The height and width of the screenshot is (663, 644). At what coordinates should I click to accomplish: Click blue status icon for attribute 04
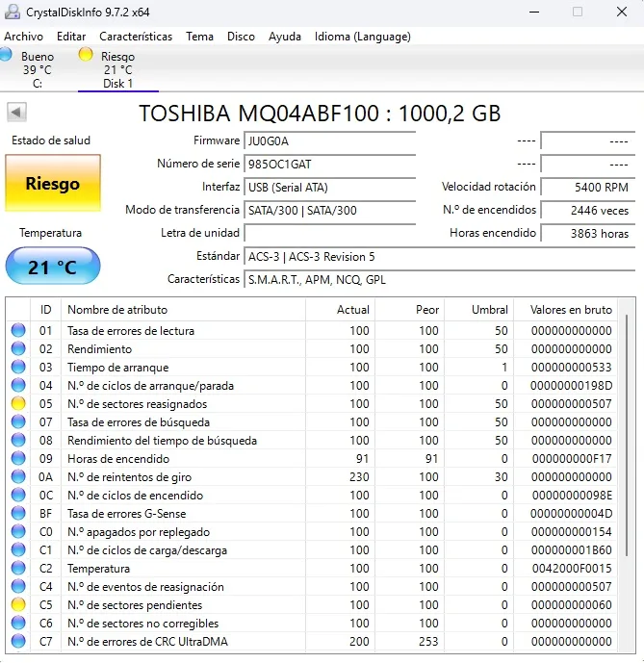tap(18, 385)
